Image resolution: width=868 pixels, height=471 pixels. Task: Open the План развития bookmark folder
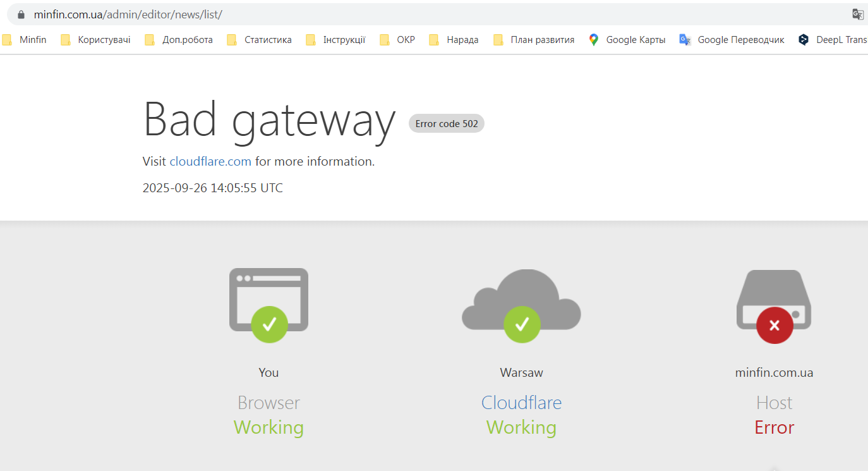click(x=534, y=40)
